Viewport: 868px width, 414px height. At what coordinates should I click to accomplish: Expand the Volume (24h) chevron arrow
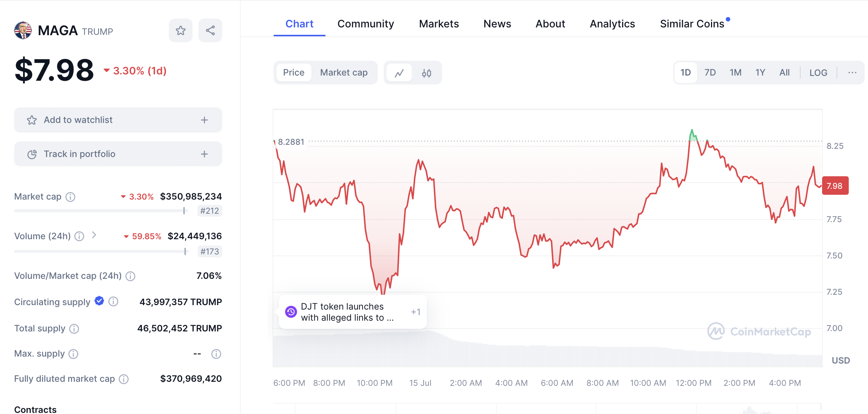pos(94,235)
